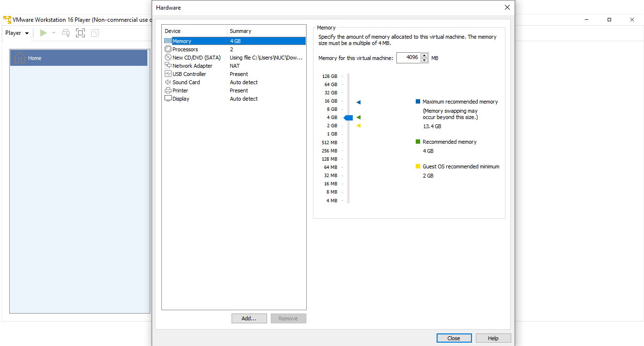Click the 128 GB scale label

(330, 76)
